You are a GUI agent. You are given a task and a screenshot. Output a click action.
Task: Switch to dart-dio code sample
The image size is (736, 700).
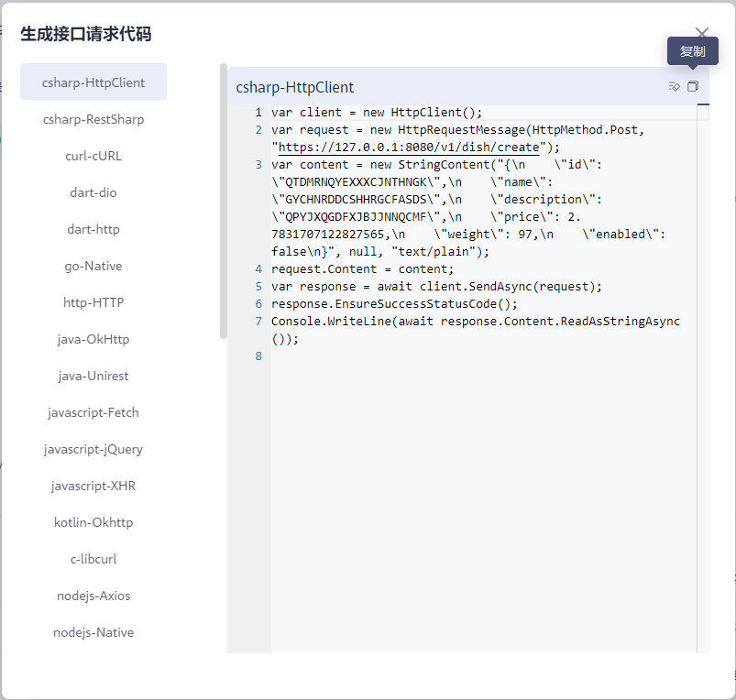(93, 192)
